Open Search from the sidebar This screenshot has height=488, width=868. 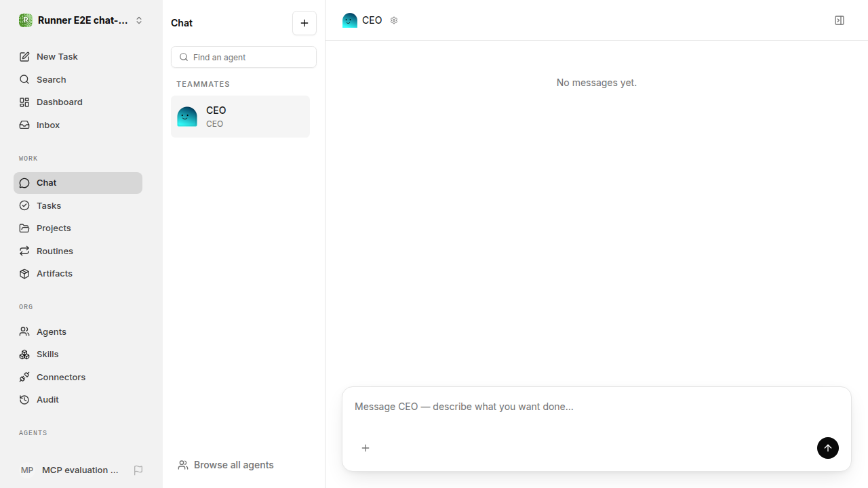[78, 79]
